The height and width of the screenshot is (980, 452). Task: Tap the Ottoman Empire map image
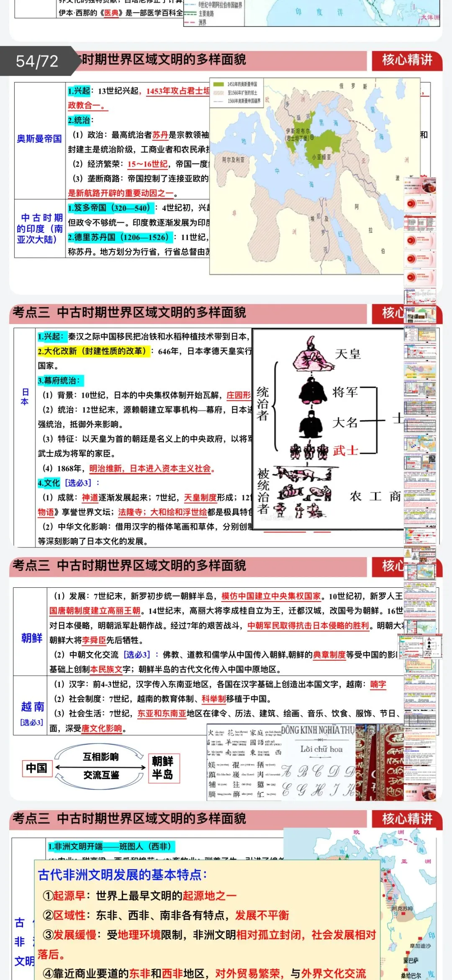click(315, 176)
